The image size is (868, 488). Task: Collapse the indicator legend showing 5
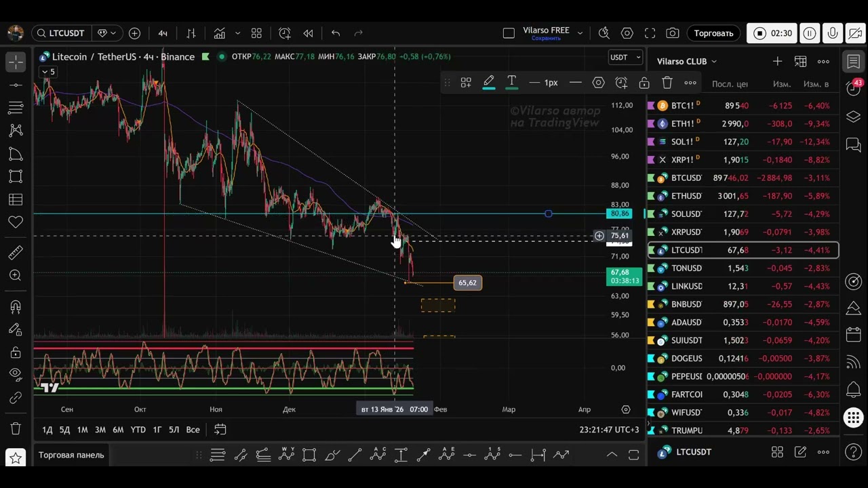(48, 72)
